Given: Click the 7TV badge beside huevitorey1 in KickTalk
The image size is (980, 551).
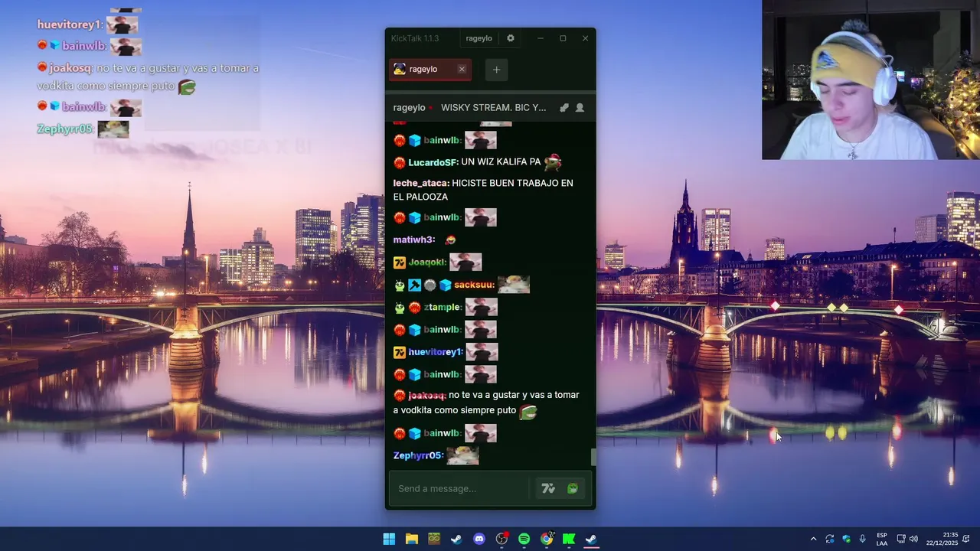Looking at the screenshot, I should 399,352.
